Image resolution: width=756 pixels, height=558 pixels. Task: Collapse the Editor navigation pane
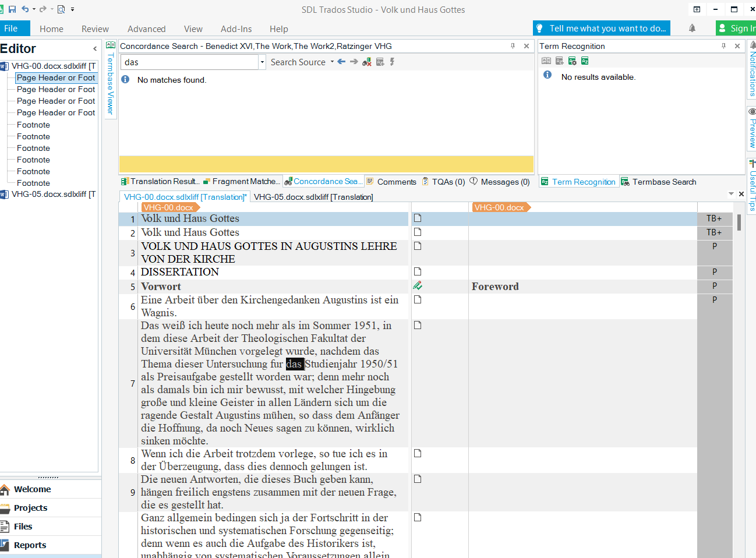pyautogui.click(x=95, y=49)
